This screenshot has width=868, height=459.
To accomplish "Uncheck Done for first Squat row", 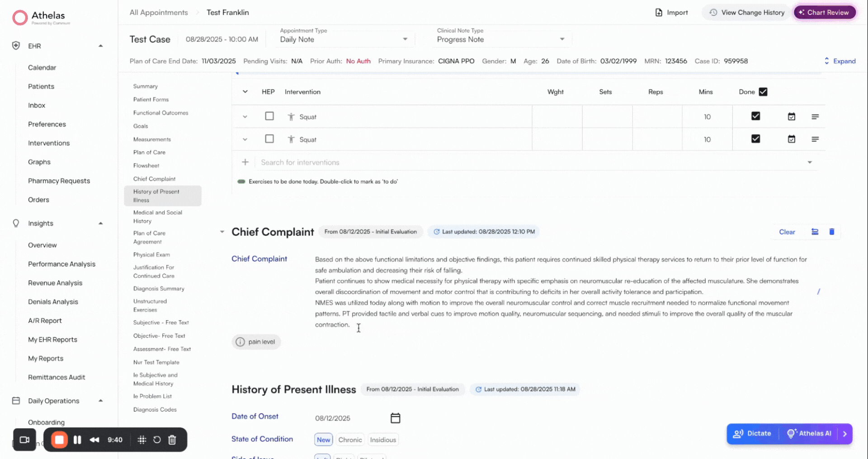I will tap(755, 116).
